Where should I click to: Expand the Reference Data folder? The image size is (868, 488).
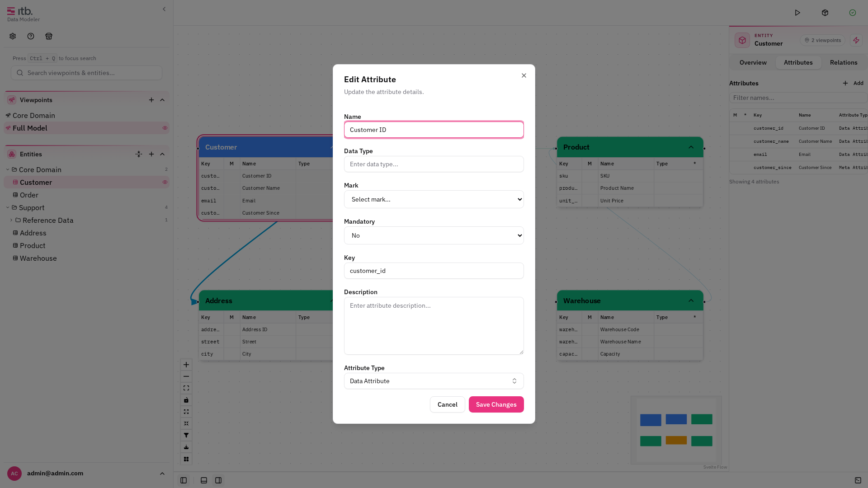tap(11, 220)
